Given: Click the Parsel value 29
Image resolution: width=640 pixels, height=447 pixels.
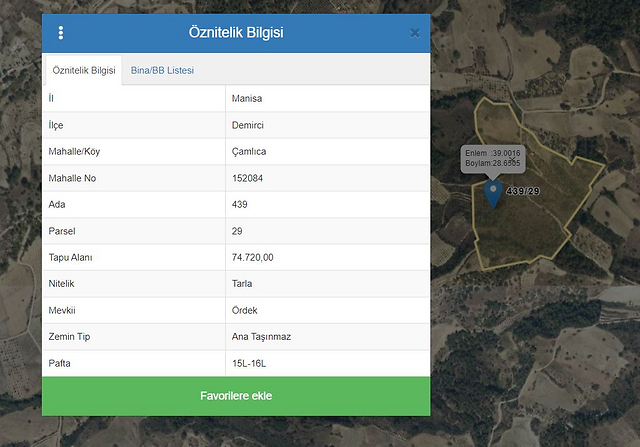Looking at the screenshot, I should (x=237, y=231).
